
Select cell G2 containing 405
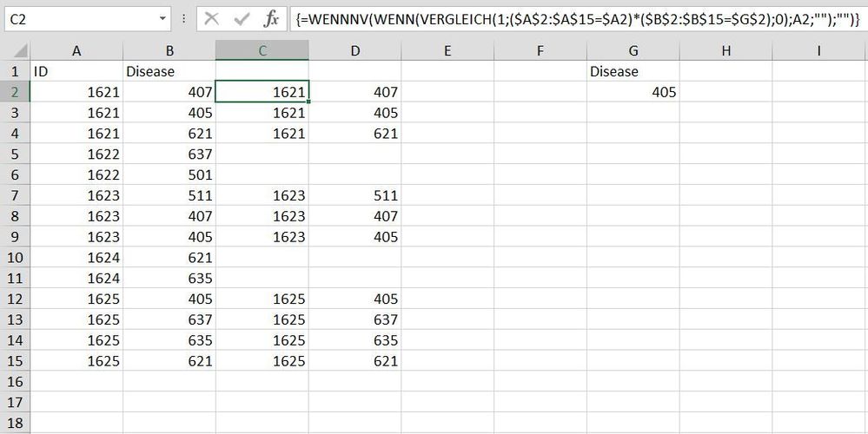coord(633,92)
